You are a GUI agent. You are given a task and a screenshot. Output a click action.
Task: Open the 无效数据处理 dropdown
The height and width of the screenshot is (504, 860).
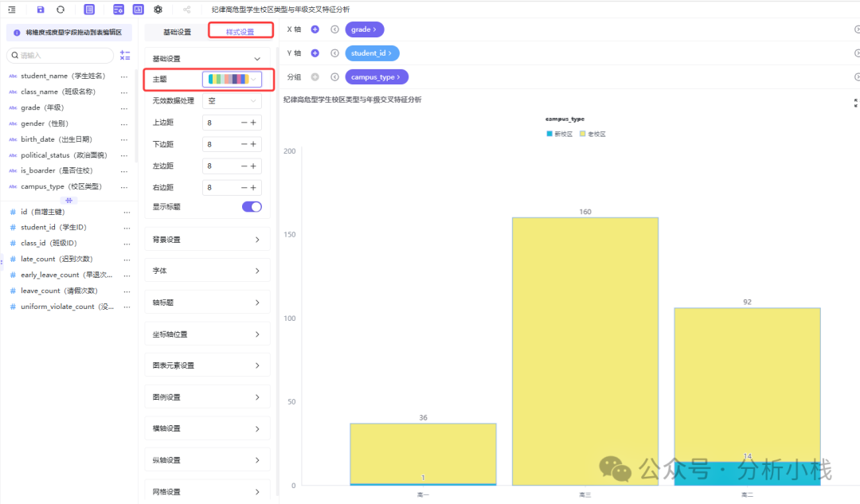click(x=232, y=101)
